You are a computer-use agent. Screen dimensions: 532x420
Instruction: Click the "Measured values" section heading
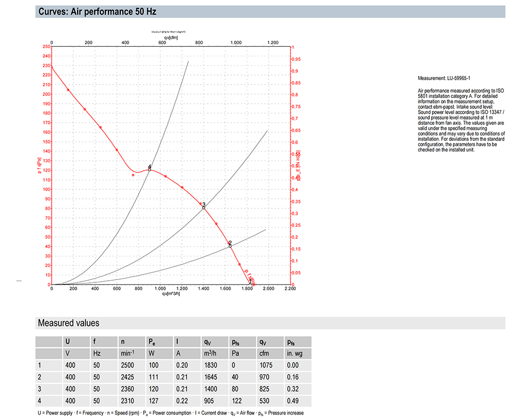click(68, 323)
